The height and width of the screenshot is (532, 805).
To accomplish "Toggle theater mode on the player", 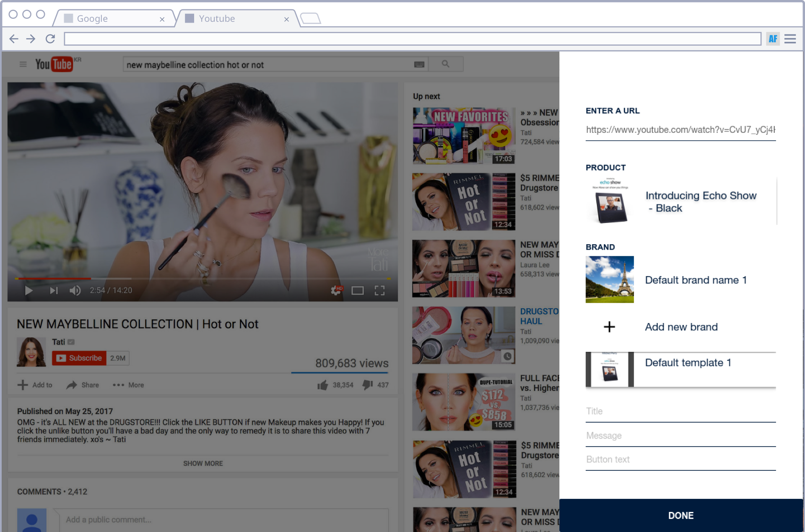I will click(x=357, y=290).
